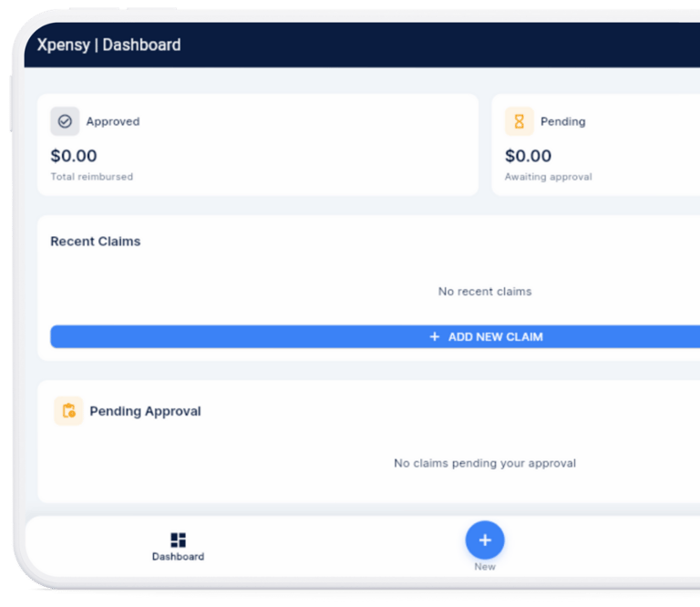Click the New label under plus button
Screen dimensions: 700x607
pyautogui.click(x=485, y=566)
